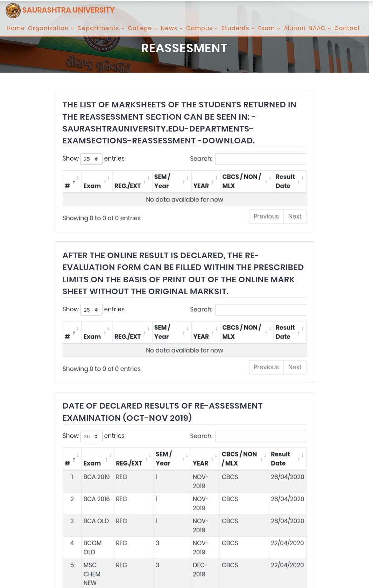Click Previous in second table pagination
This screenshot has width=373, height=588.
(266, 367)
